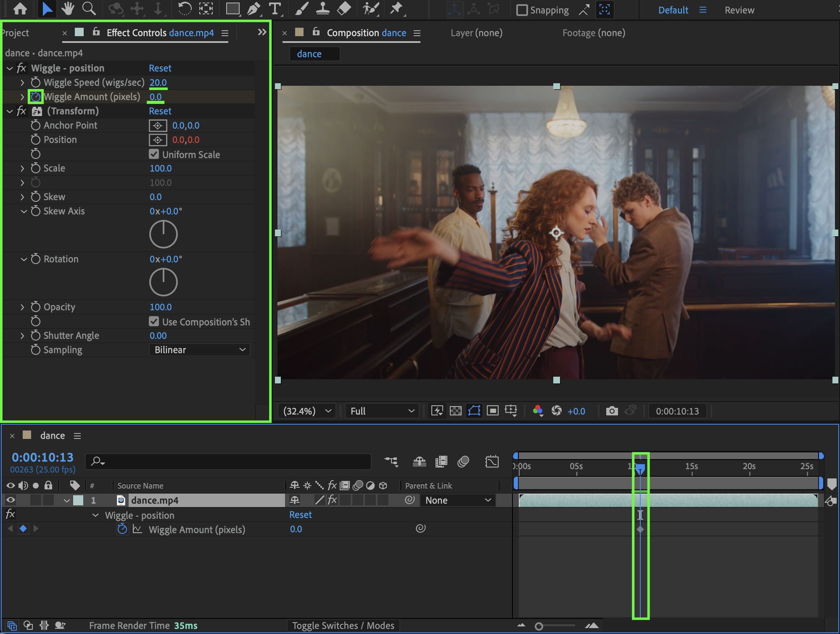Viewport: 840px width, 634px height.
Task: Uncheck the Uniform Scale checkbox
Action: pyautogui.click(x=154, y=154)
